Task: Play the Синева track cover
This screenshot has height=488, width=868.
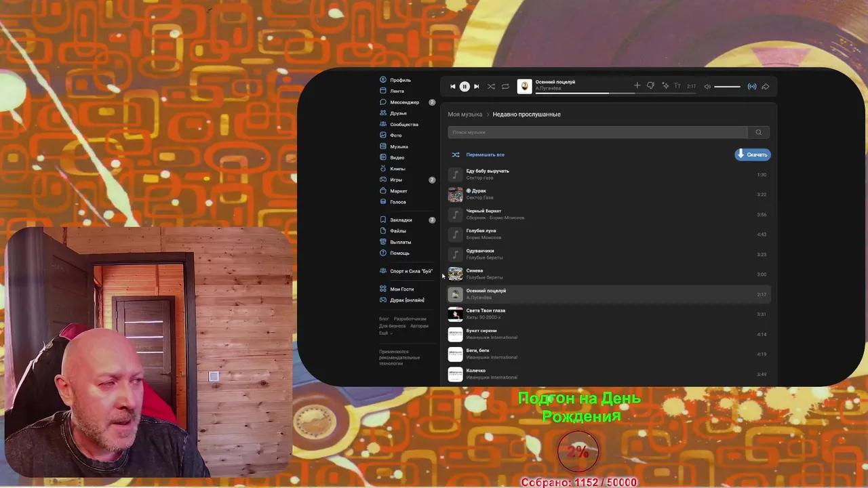Action: coord(456,274)
